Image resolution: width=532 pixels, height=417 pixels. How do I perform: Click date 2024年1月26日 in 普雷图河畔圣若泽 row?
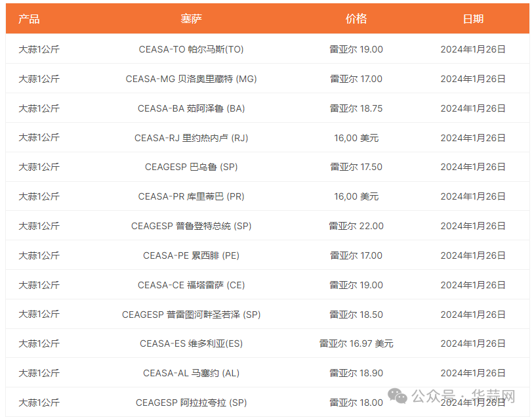473,315
